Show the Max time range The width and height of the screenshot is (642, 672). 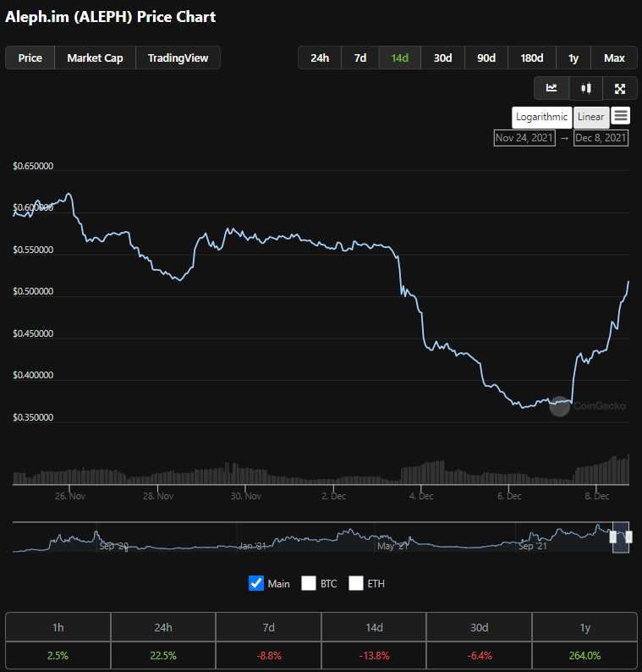tap(614, 58)
